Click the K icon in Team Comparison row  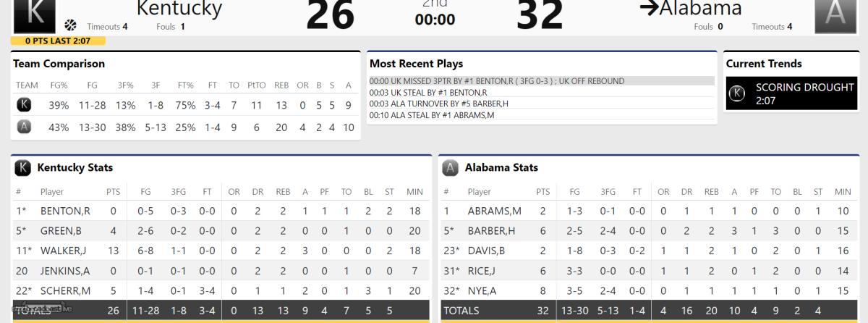tap(23, 105)
